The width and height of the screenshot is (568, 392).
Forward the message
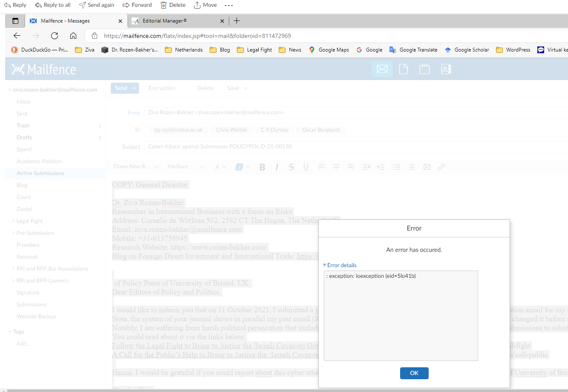(137, 5)
